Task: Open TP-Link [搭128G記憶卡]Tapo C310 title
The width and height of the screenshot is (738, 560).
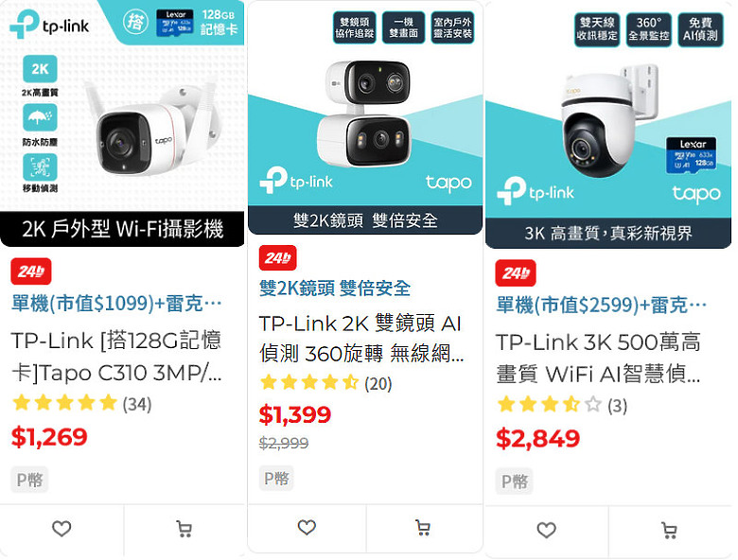Action: coord(116,357)
